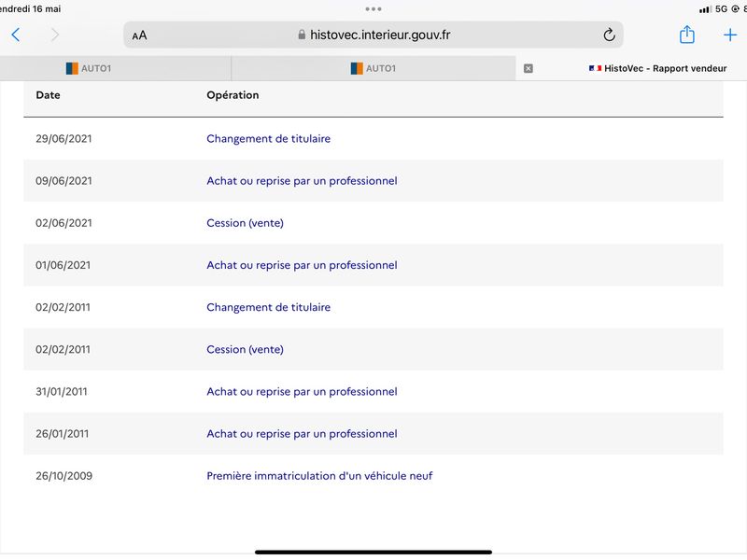Switch to the second AUTO1 tab
Image resolution: width=747 pixels, height=560 pixels.
[373, 68]
